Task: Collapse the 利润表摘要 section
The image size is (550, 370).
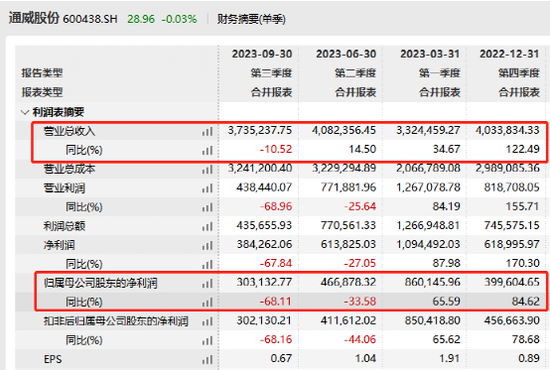Action: tap(25, 112)
